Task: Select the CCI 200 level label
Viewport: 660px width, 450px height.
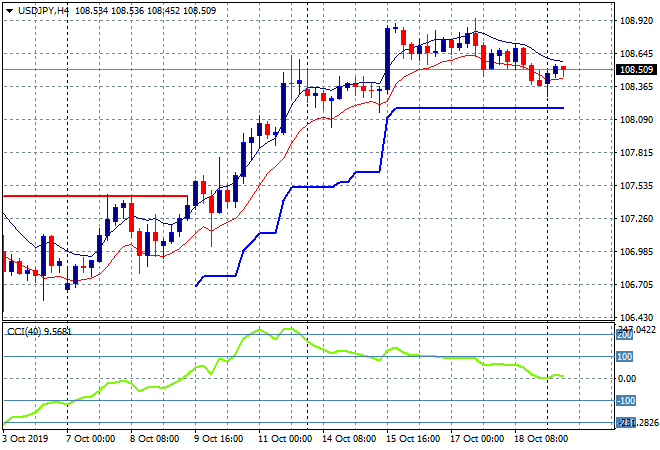Action: (625, 335)
